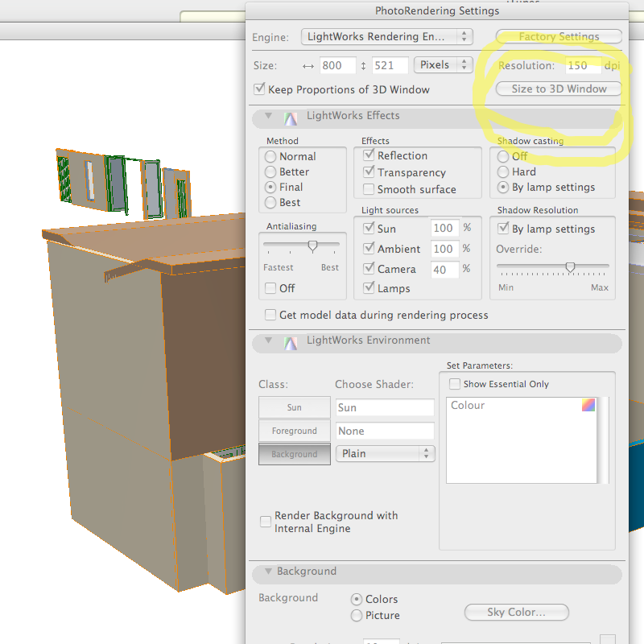Click the Resolution field showing 150
The width and height of the screenshot is (644, 644).
tap(583, 65)
